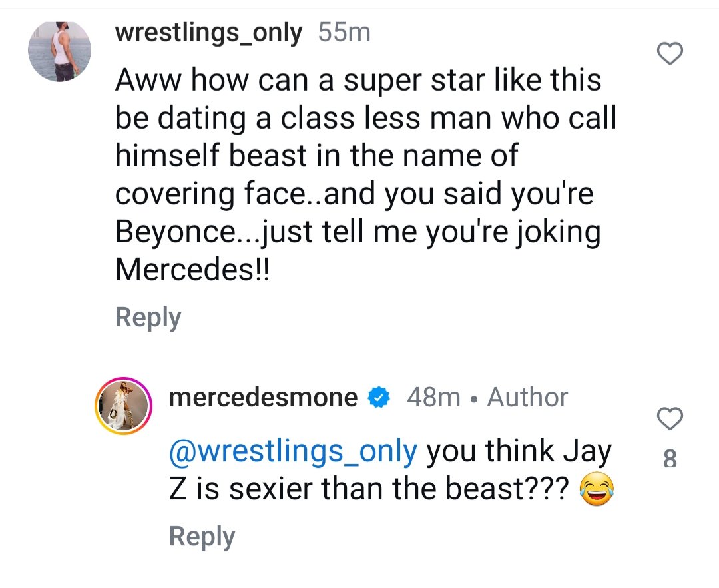
Task: Tap the heart on mercedesmone's reply
Action: click(670, 419)
